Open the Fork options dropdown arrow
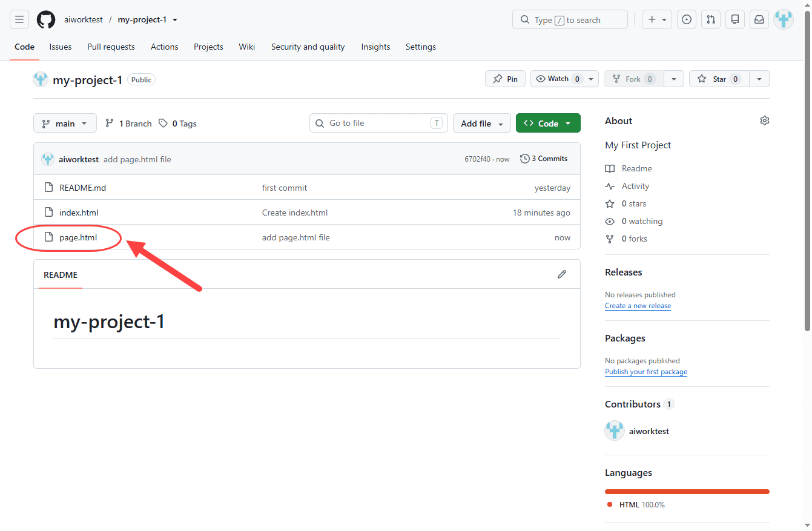Image resolution: width=812 pixels, height=531 pixels. click(x=674, y=79)
